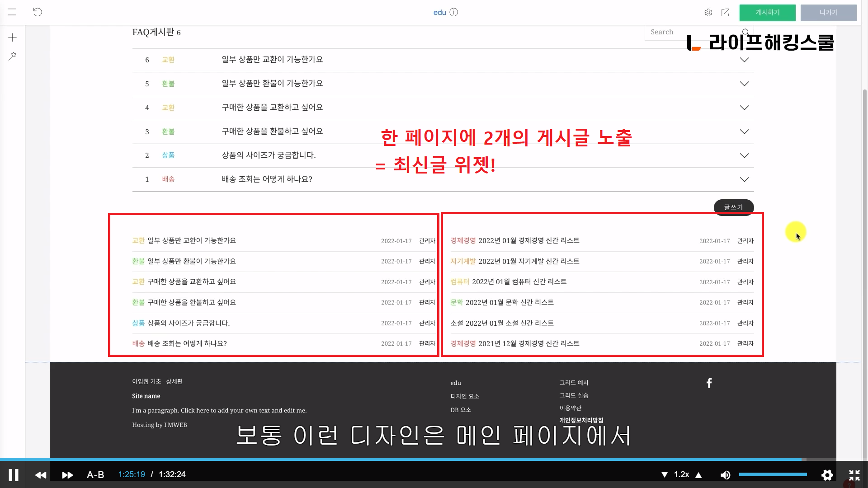Decrease playback speed with down triangle
The height and width of the screenshot is (488, 868).
coord(664,475)
